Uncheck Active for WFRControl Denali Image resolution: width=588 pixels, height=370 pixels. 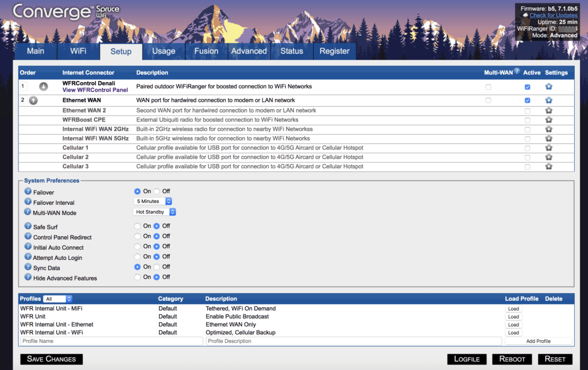528,87
